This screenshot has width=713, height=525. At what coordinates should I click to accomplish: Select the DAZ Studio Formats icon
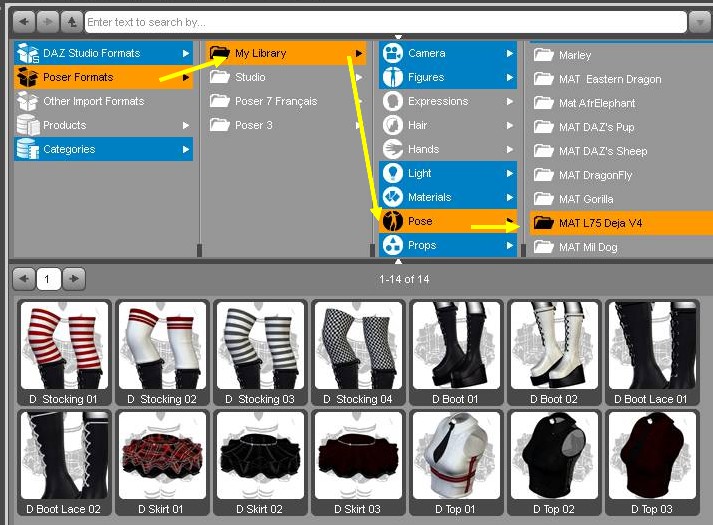tap(27, 53)
